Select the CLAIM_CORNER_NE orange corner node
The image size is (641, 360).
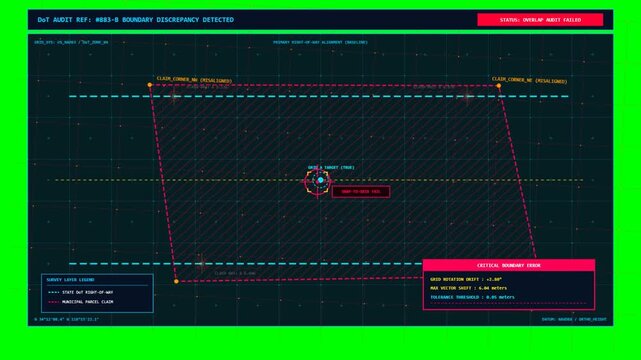click(499, 86)
